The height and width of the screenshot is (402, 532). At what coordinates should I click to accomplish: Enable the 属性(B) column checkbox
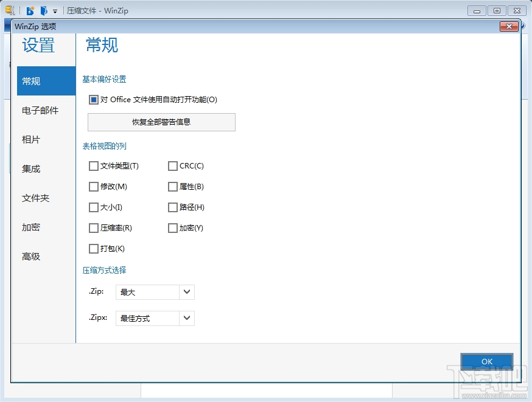(173, 186)
